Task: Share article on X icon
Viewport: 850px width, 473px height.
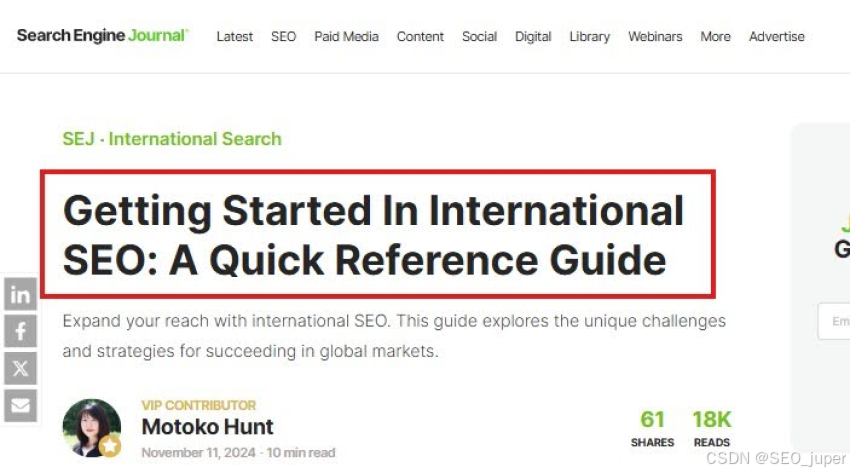Action: tap(21, 368)
